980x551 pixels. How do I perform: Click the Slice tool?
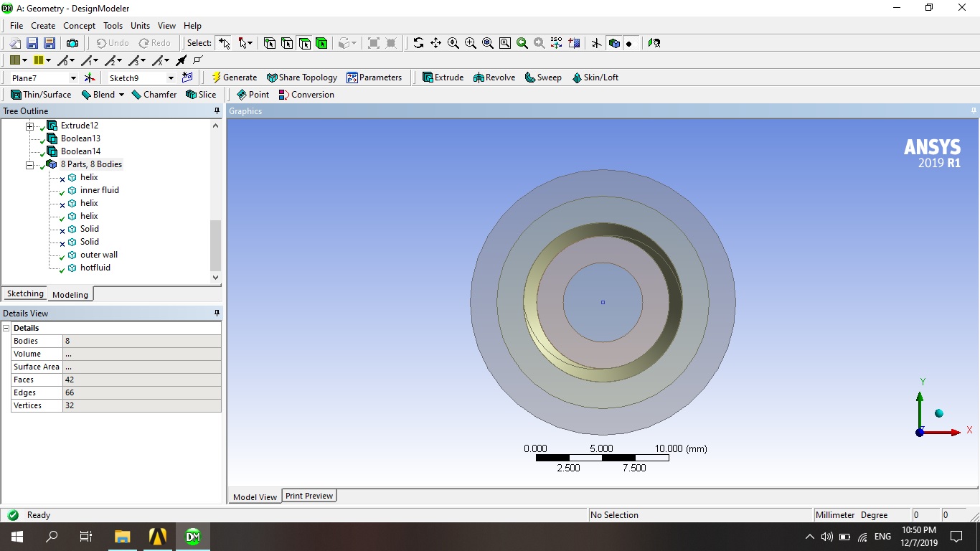pyautogui.click(x=201, y=95)
